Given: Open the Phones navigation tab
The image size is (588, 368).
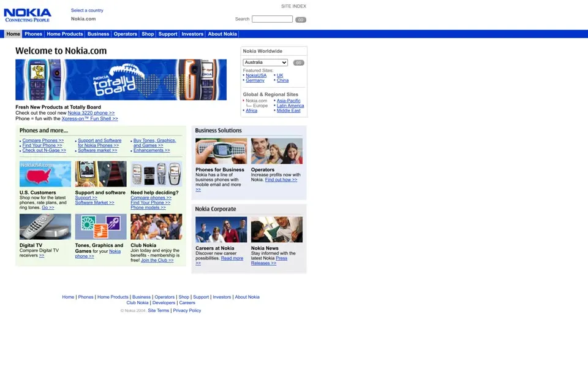Looking at the screenshot, I should [33, 34].
